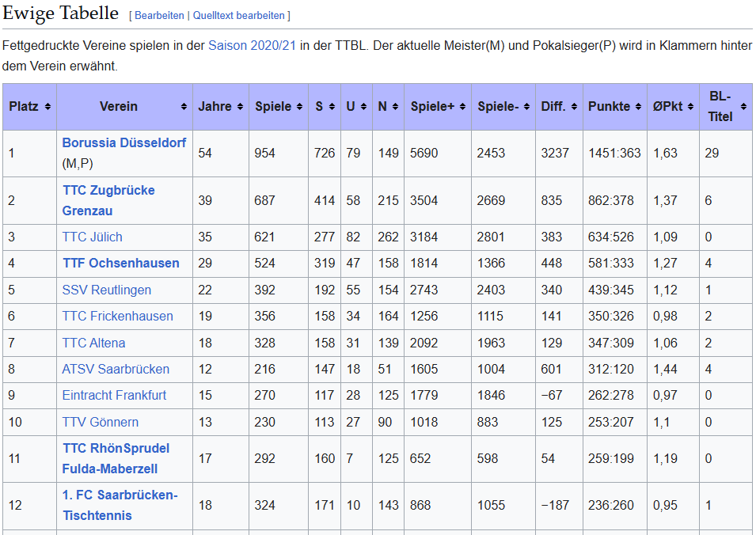Click points value 236:260
This screenshot has height=535, width=756.
click(x=611, y=505)
